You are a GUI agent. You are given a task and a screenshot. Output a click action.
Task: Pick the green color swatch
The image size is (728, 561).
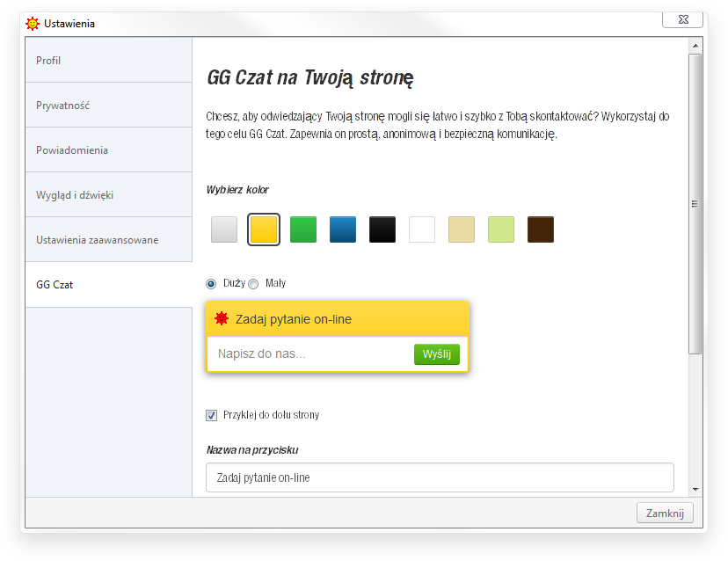click(303, 229)
